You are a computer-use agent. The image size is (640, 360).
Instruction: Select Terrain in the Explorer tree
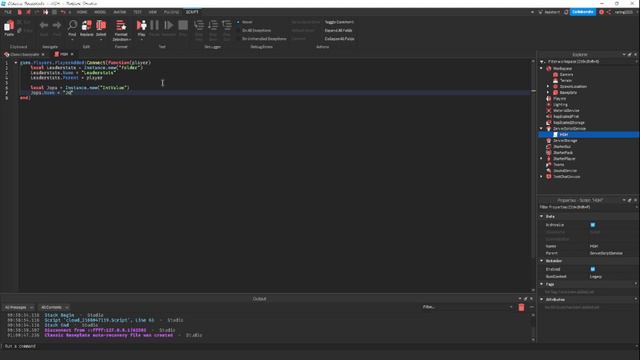566,80
